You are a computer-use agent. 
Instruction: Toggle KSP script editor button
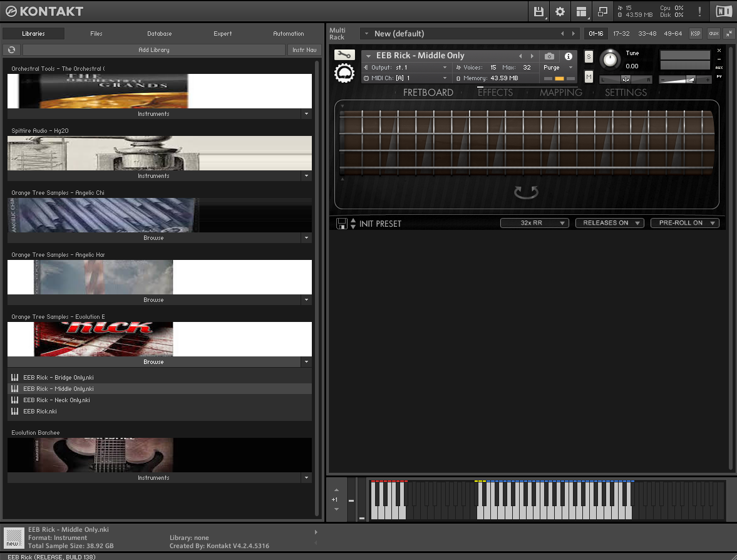(x=695, y=33)
